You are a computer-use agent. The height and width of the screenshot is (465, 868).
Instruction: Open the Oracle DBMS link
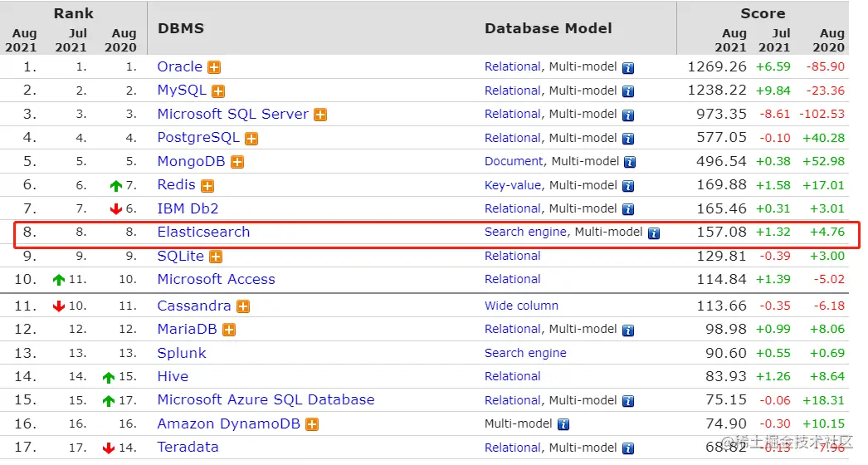180,66
